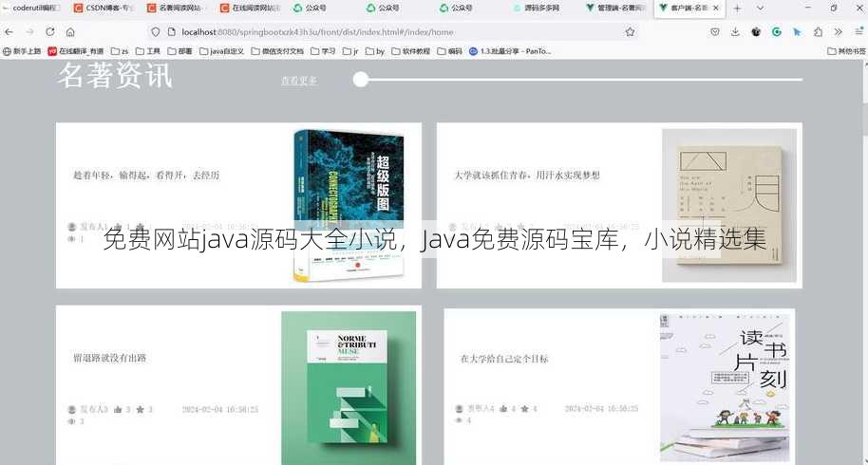Open the 1.3.批量分享 - PanTo bookmark

tap(510, 51)
